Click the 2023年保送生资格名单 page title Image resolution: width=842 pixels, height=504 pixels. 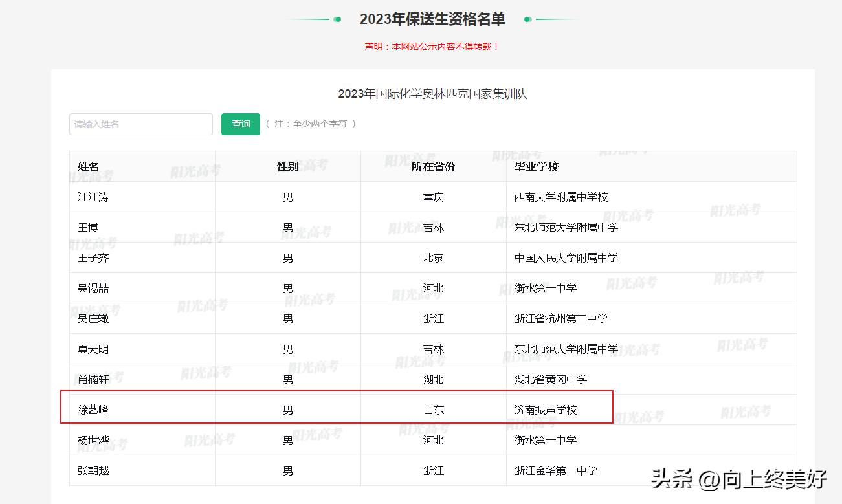(x=432, y=19)
